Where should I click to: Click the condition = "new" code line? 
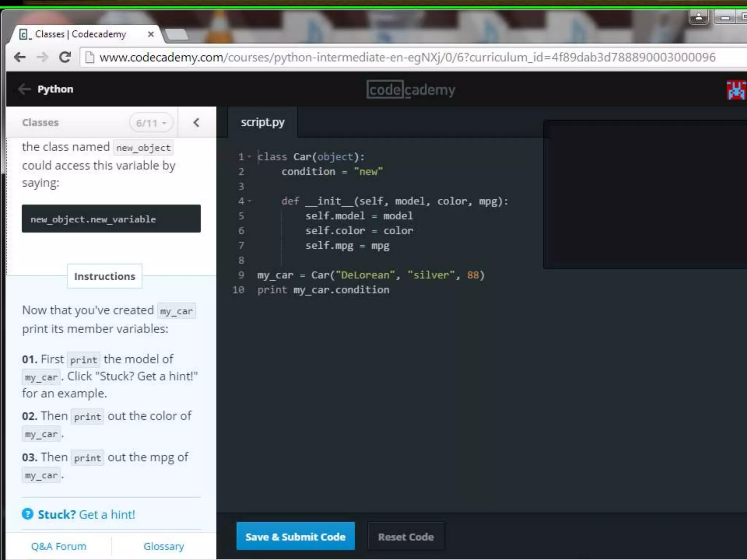pyautogui.click(x=332, y=172)
